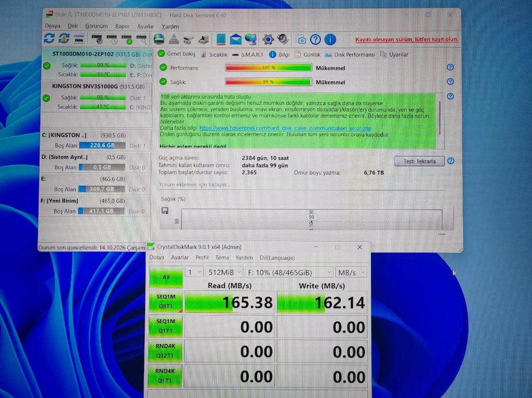Viewport: 532px width, 398px height.
Task: Open Dil(Language) menu in CrystalDiskMark
Action: pos(277,258)
